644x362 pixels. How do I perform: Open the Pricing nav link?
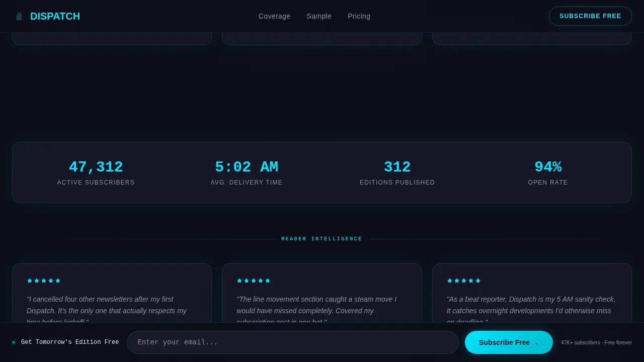[x=359, y=16]
